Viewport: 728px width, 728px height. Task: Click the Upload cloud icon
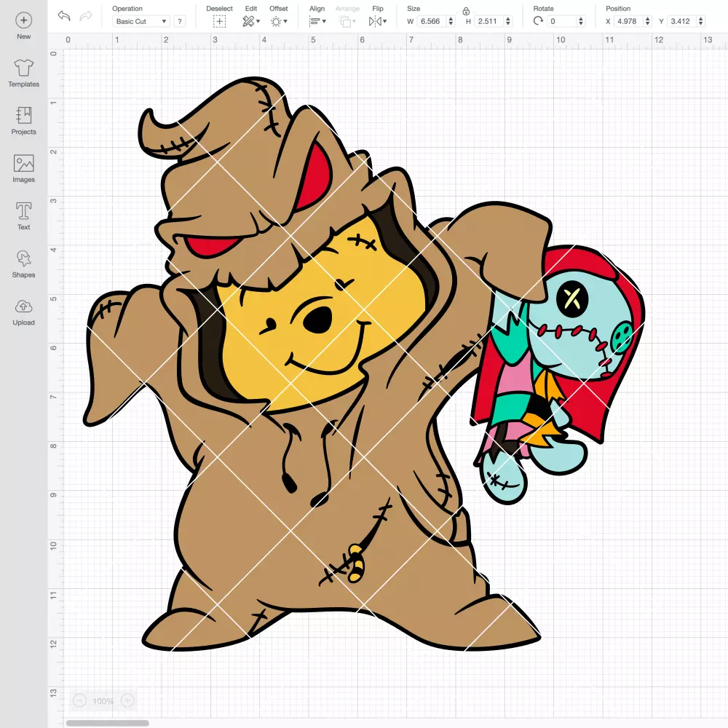[x=24, y=306]
